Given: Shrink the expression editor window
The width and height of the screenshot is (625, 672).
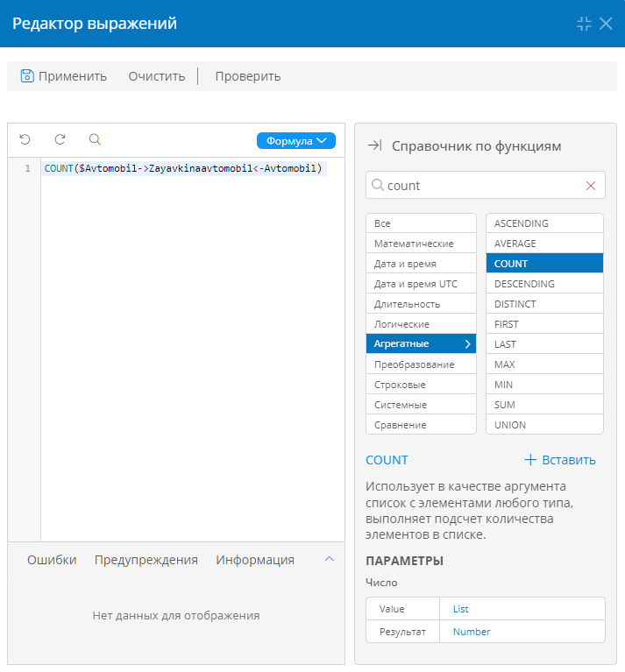Looking at the screenshot, I should [x=584, y=24].
